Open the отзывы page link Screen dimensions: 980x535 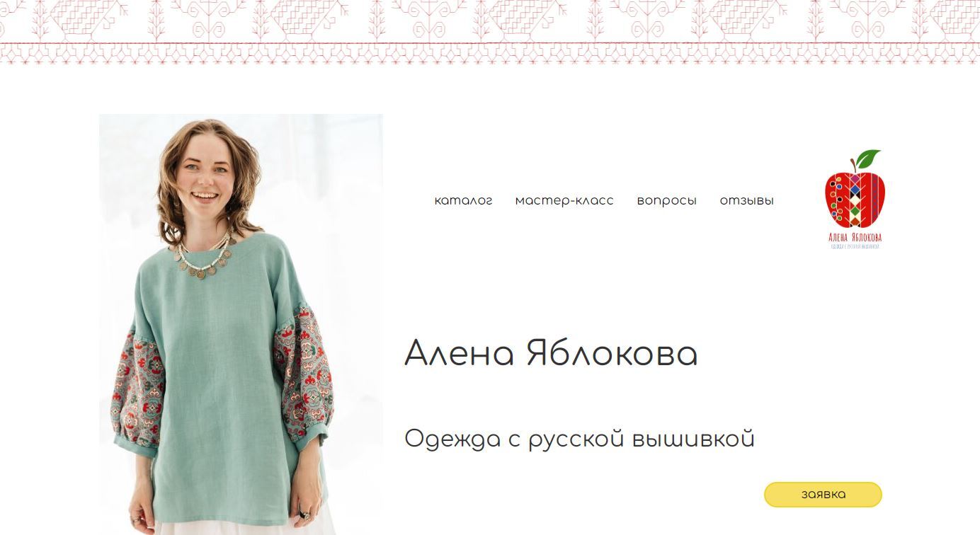coord(746,201)
